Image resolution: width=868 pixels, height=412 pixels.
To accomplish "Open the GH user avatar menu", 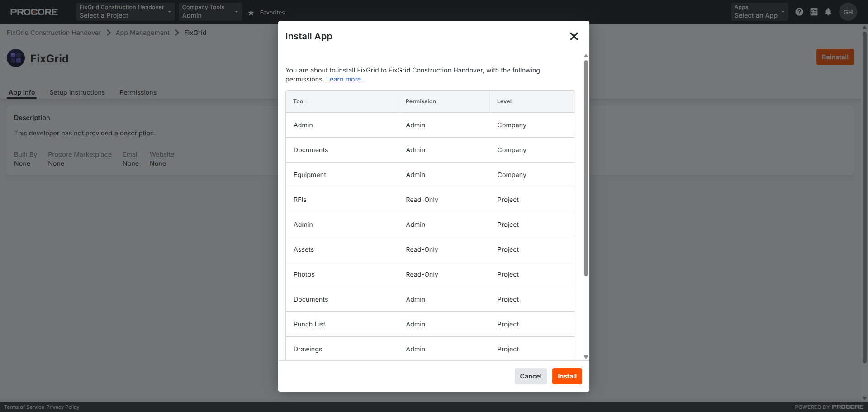I will [x=848, y=12].
